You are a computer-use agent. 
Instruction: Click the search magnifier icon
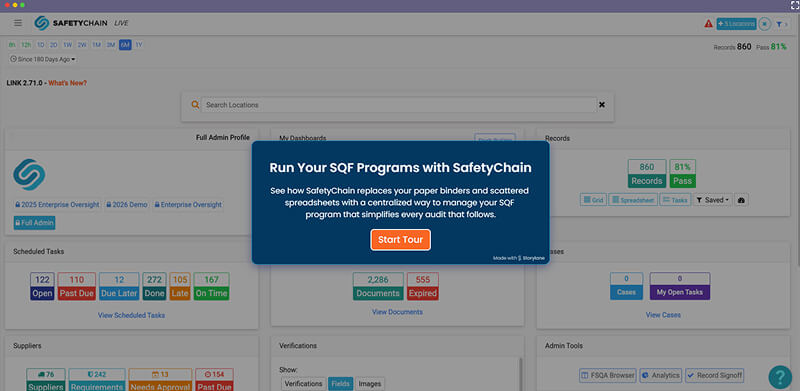195,105
